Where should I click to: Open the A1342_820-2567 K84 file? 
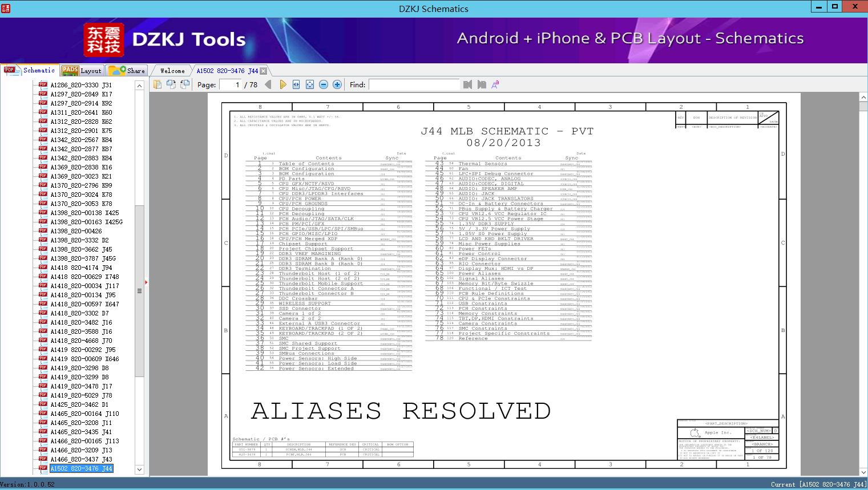(81, 140)
